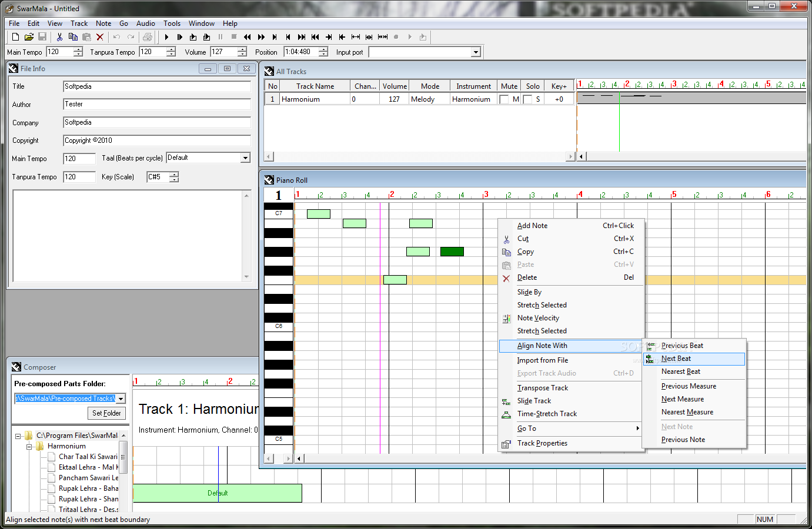Screen dimensions: 812x529
Task: Click the Print toolbar icon
Action: [x=148, y=37]
